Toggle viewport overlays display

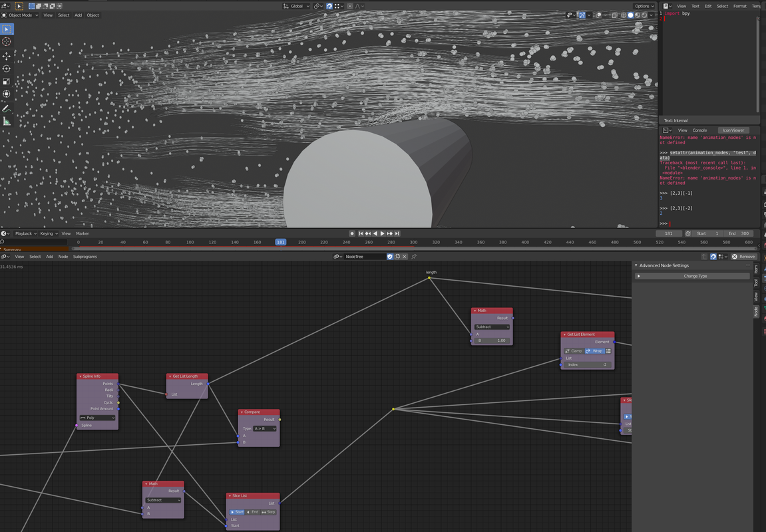coord(598,15)
